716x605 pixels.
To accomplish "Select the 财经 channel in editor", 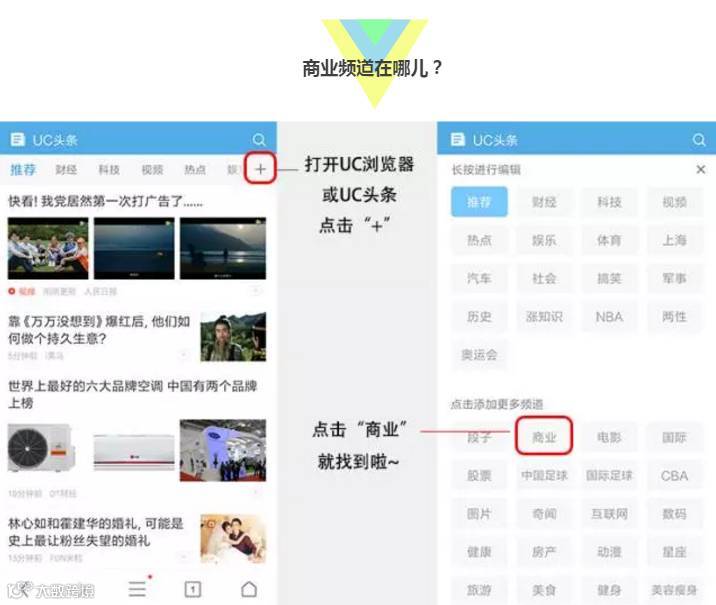I will [x=544, y=202].
